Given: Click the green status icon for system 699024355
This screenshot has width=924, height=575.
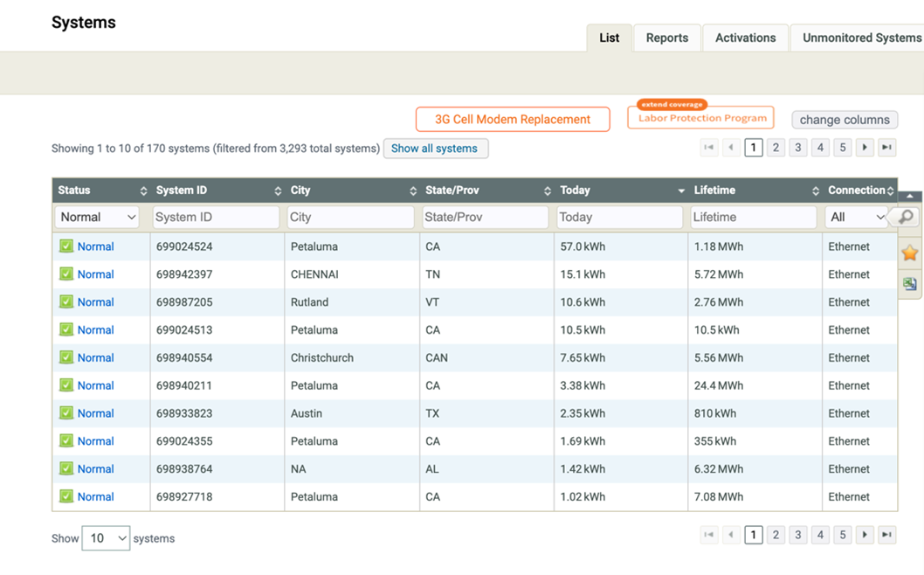Looking at the screenshot, I should [66, 440].
